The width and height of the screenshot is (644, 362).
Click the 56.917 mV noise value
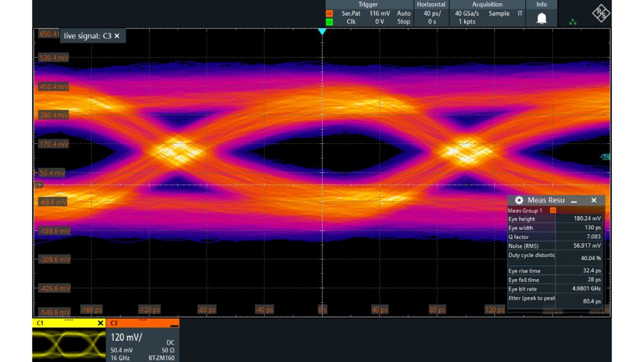pos(587,246)
